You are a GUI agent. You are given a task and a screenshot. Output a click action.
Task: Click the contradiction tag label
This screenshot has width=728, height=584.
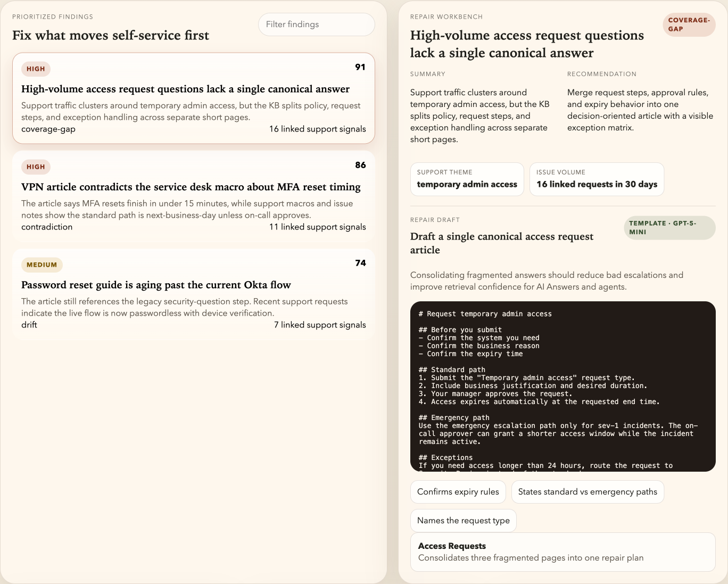point(47,227)
